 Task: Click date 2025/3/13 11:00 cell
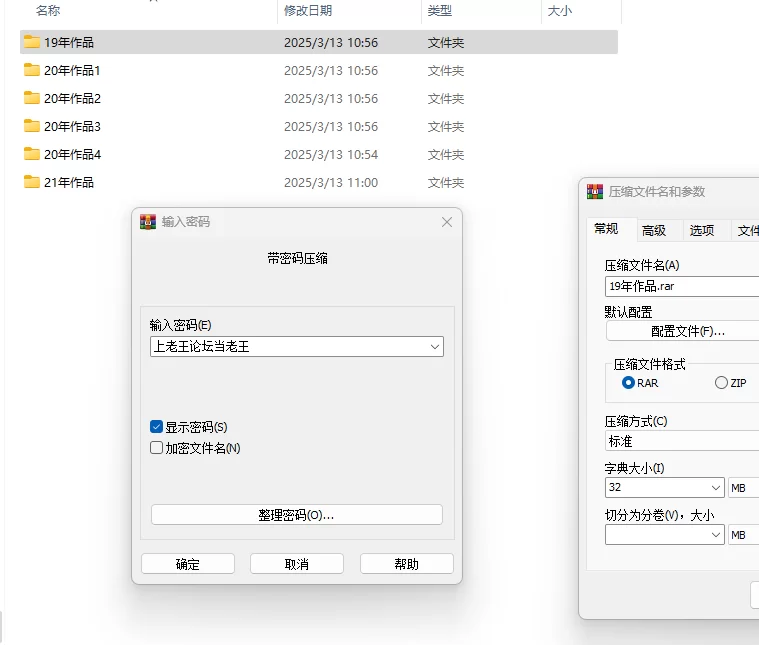[x=331, y=183]
